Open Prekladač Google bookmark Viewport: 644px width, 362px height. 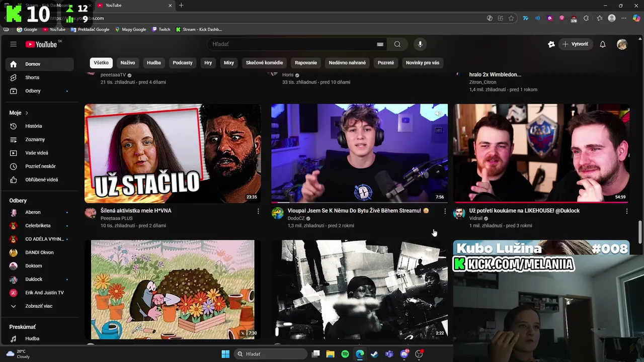(x=90, y=29)
